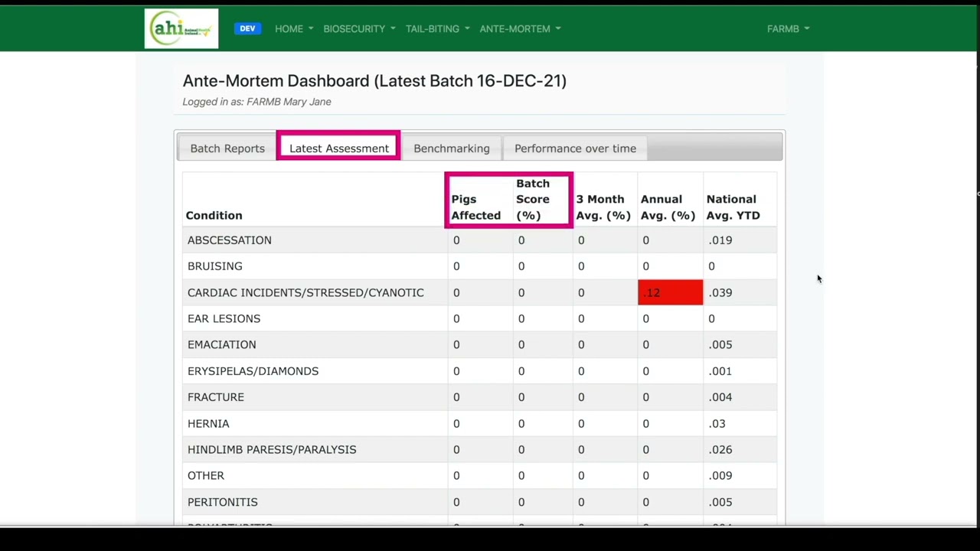The height and width of the screenshot is (551, 980).
Task: Click the red .12 annual average cell
Action: [x=670, y=292]
